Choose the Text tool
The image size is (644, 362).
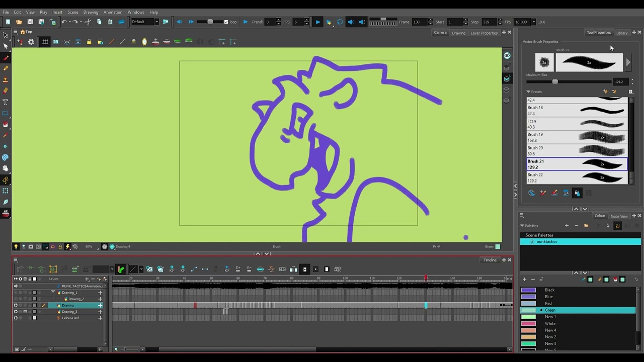point(6,102)
